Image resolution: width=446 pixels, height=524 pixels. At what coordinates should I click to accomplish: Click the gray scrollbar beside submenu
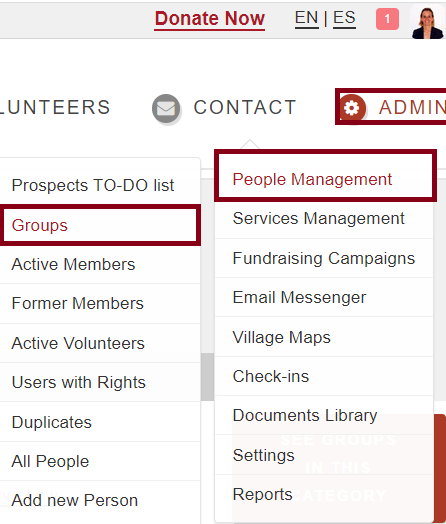[207, 377]
